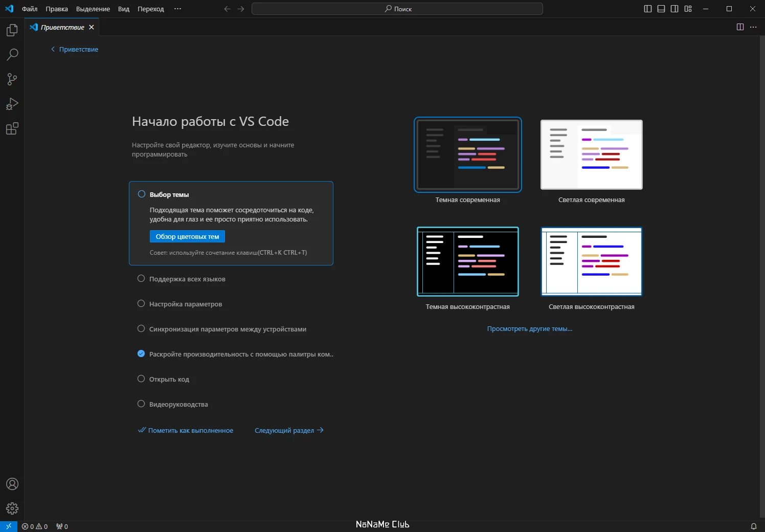Choose the 'Светлая современная' theme thumbnail

(592, 154)
